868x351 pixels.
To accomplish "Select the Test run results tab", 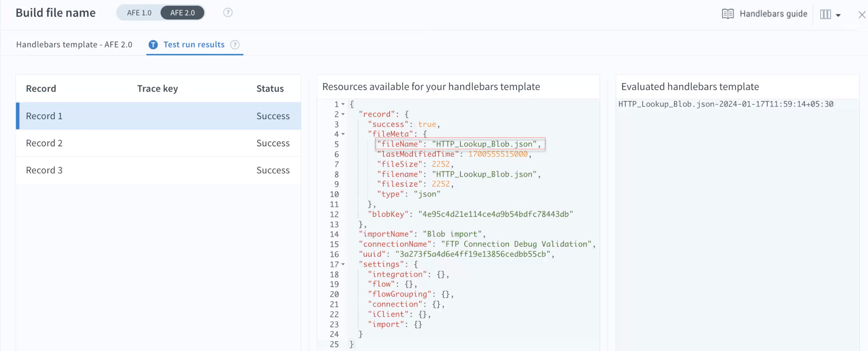I will [194, 45].
